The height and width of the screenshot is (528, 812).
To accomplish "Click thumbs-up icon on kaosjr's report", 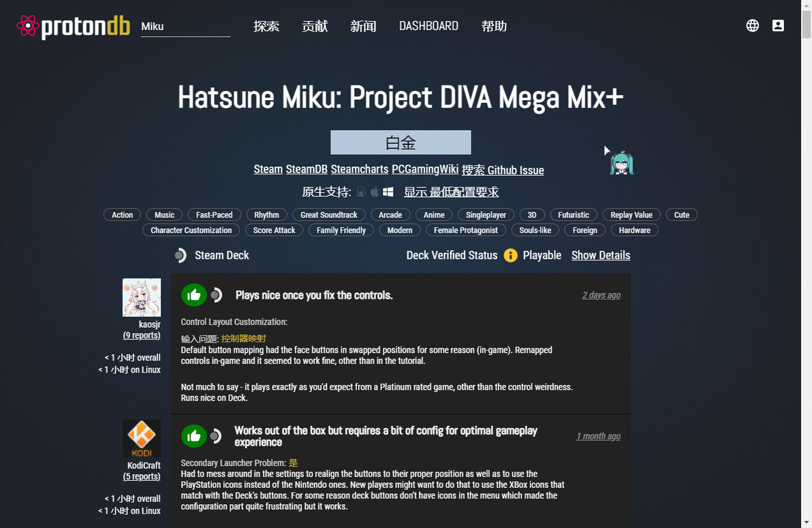I will 193,296.
